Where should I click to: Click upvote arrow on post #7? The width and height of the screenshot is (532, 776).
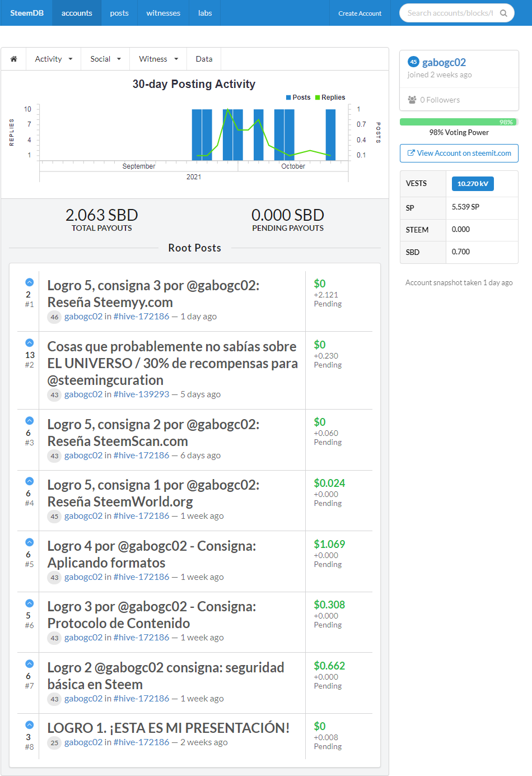point(30,664)
